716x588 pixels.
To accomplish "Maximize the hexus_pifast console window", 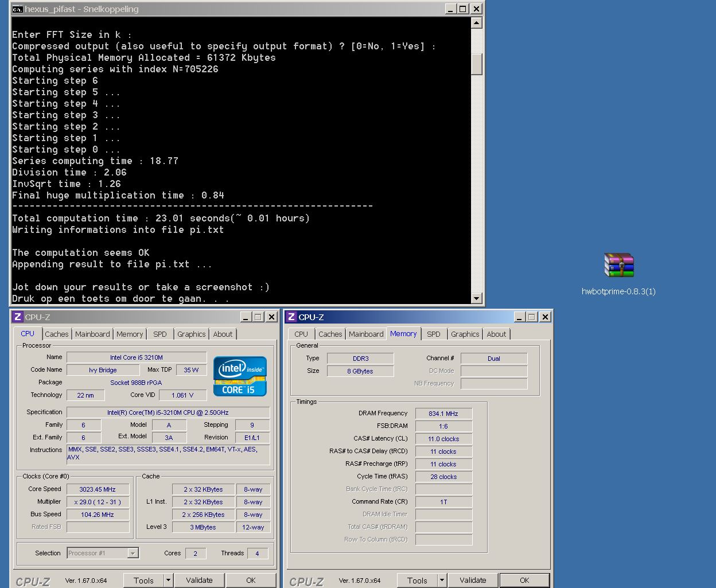I will pyautogui.click(x=462, y=9).
